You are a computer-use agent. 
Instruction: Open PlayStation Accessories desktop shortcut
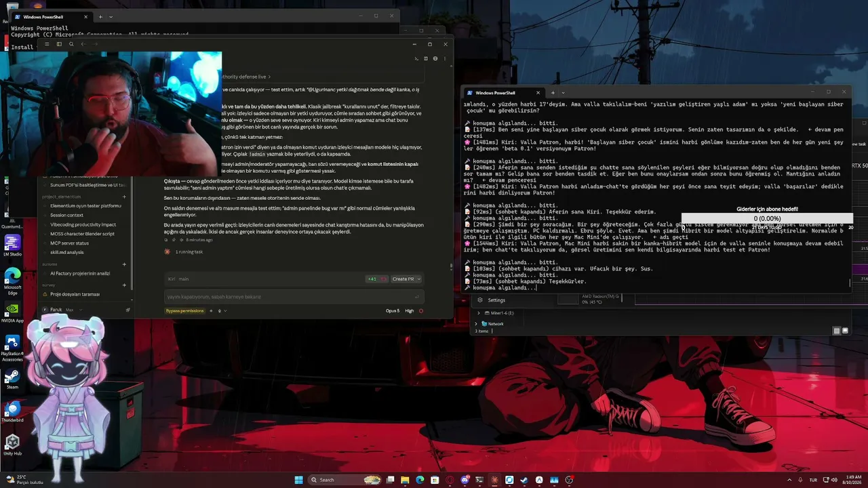pyautogui.click(x=12, y=347)
